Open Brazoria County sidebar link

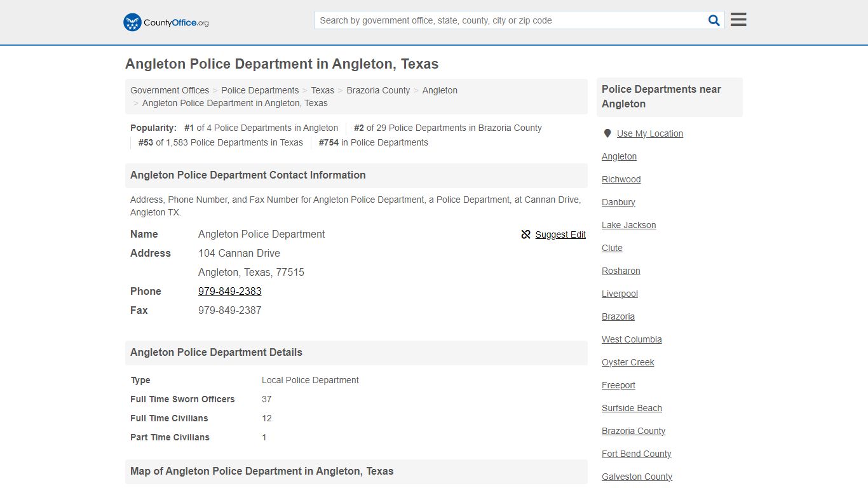(634, 431)
